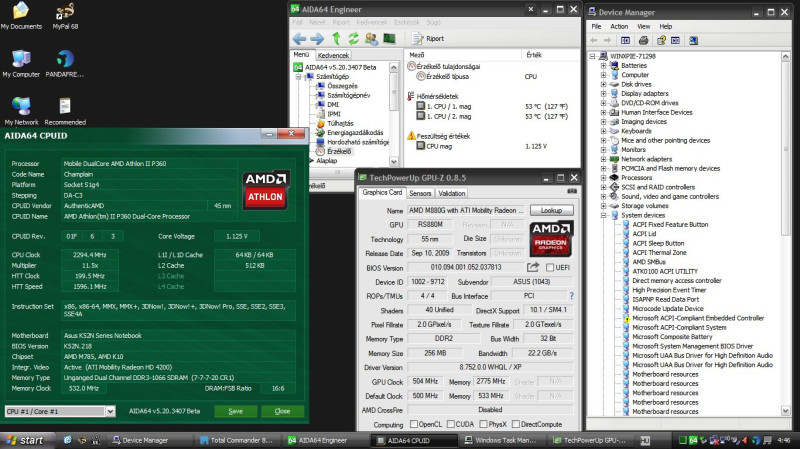Image resolution: width=800 pixels, height=449 pixels.
Task: Enable the UEFI checkbox in GPU-Z
Action: point(549,267)
